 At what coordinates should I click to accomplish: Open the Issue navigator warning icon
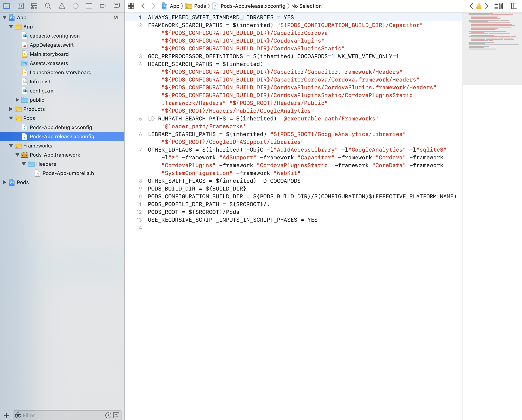62,6
